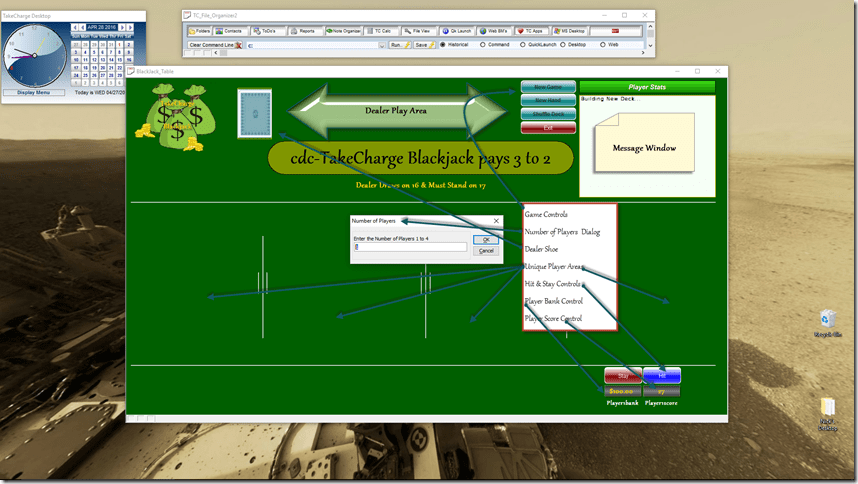This screenshot has height=484, width=858.
Task: Click the Player Stats header
Action: click(647, 87)
